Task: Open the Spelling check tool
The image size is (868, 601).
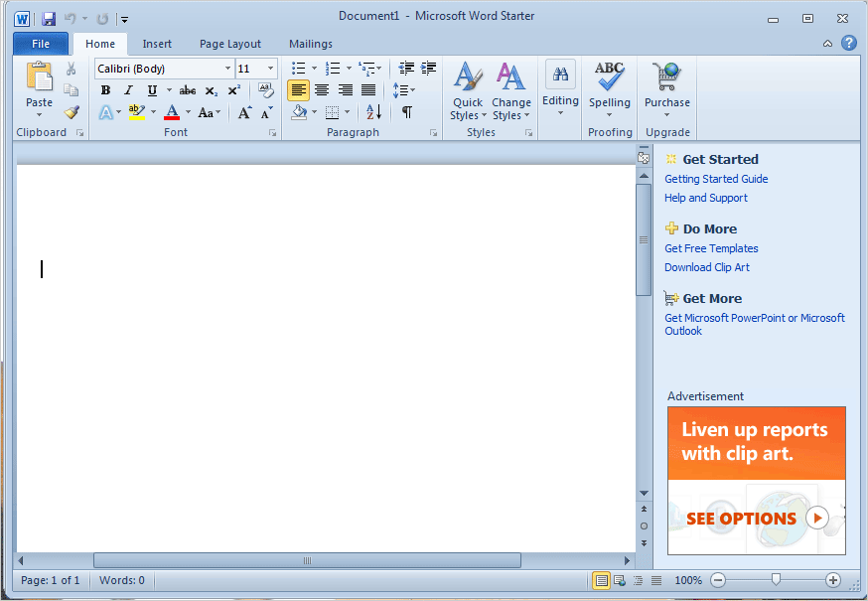Action: click(610, 90)
